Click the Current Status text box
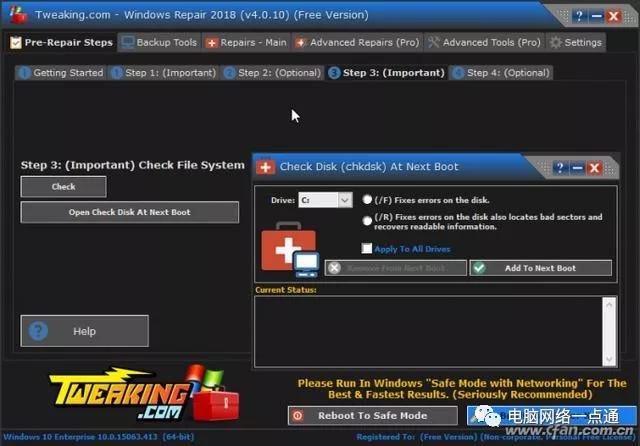 [428, 331]
